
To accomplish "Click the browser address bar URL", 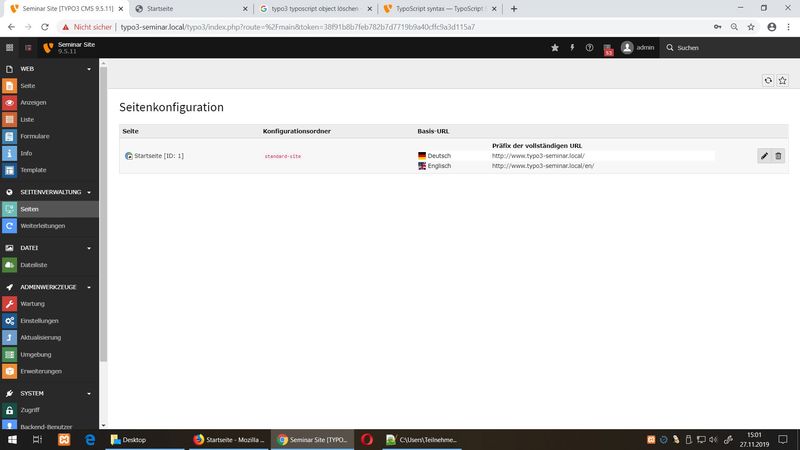I will point(297,27).
